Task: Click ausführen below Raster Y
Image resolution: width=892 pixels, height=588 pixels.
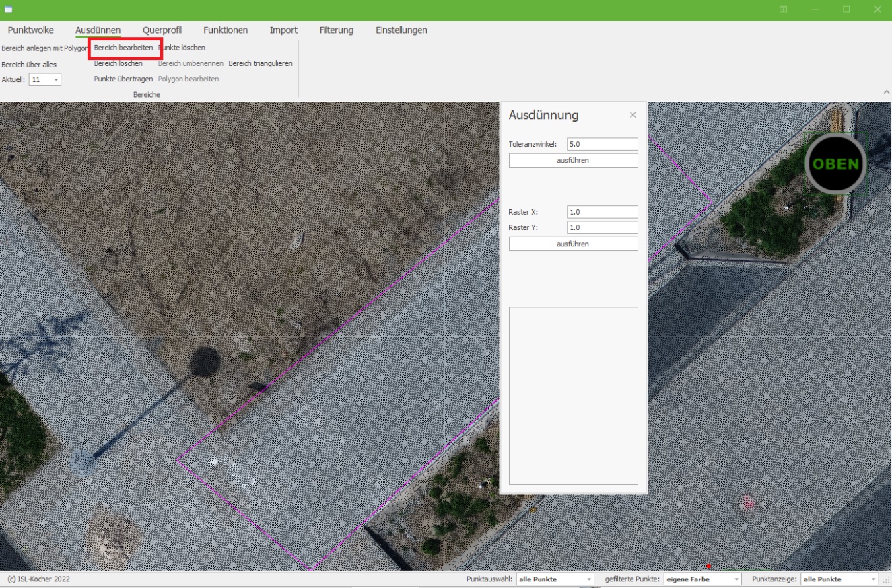Action: [x=573, y=244]
